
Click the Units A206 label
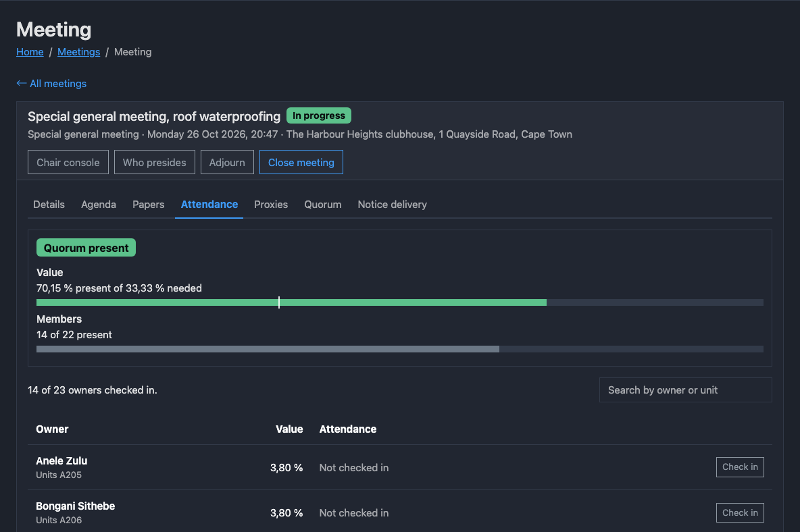coord(59,521)
